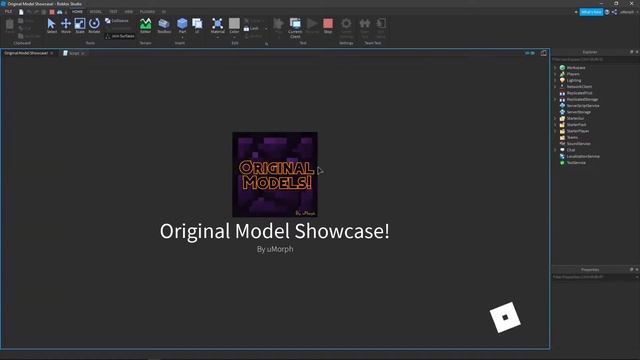
Task: Open the help icon in title ribbon
Action: point(607,12)
